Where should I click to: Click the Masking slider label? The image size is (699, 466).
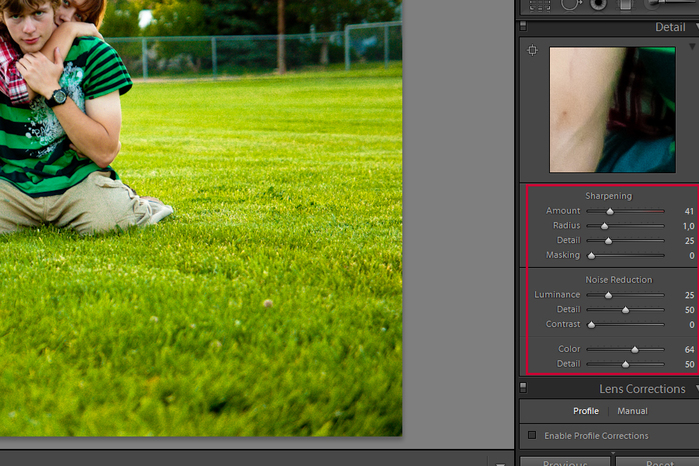point(563,255)
